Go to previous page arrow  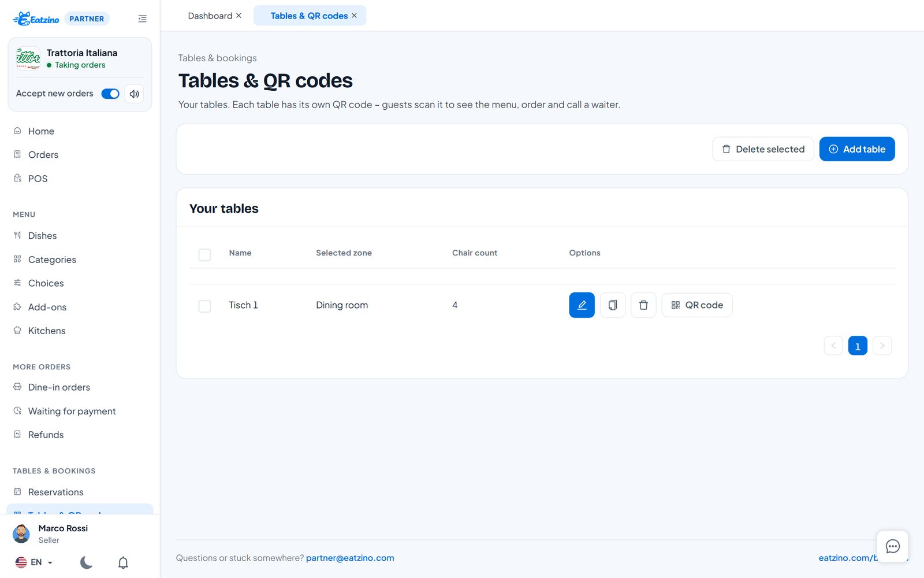click(x=833, y=346)
